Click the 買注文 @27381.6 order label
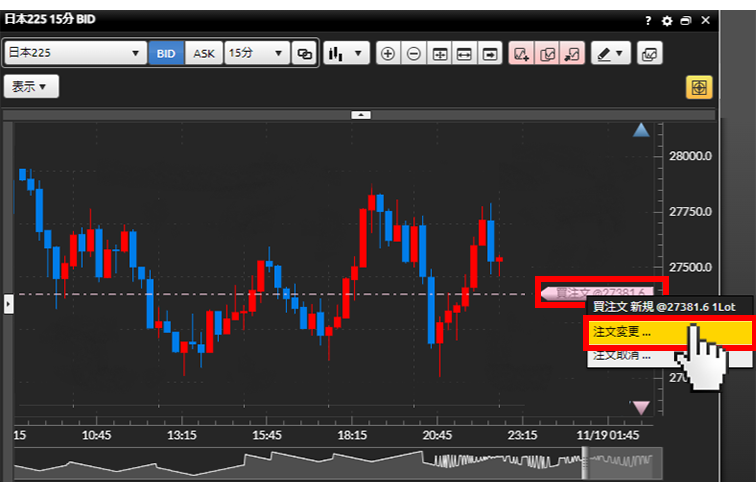The width and height of the screenshot is (756, 492). click(x=598, y=293)
